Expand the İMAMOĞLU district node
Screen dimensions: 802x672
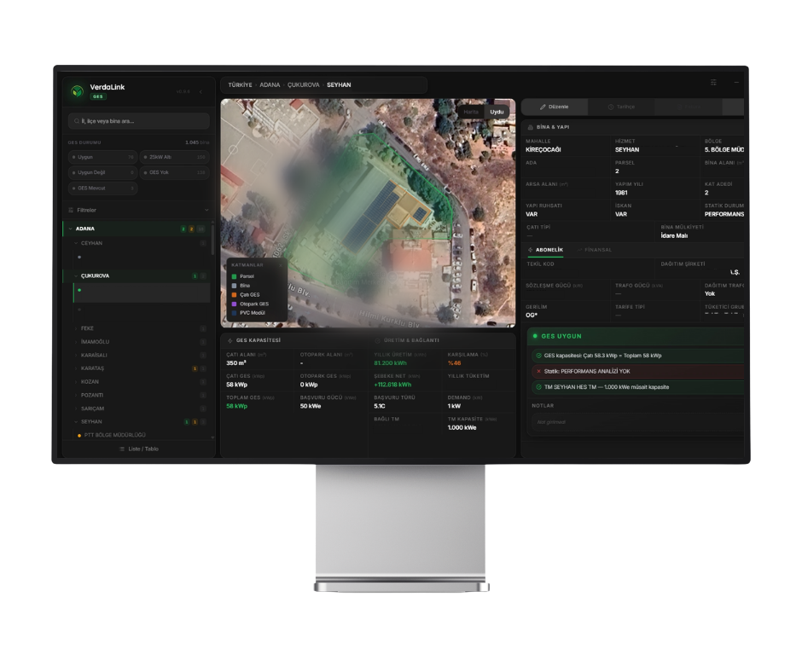[76, 342]
